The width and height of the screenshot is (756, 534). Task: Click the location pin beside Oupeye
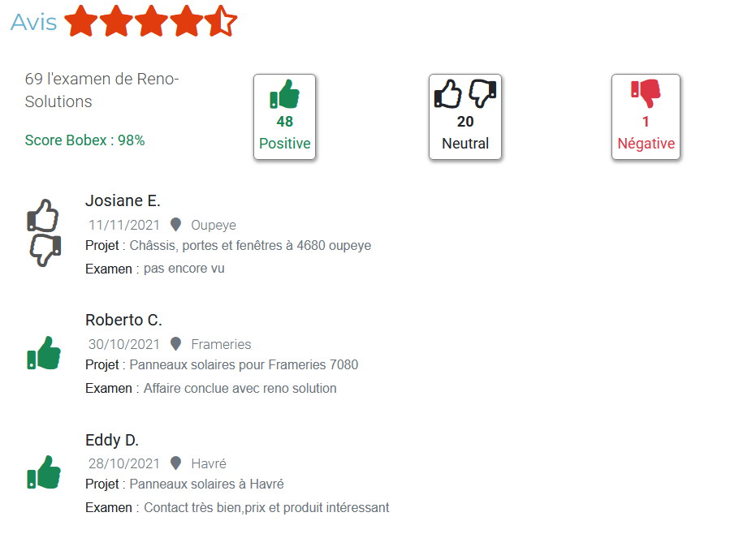175,225
